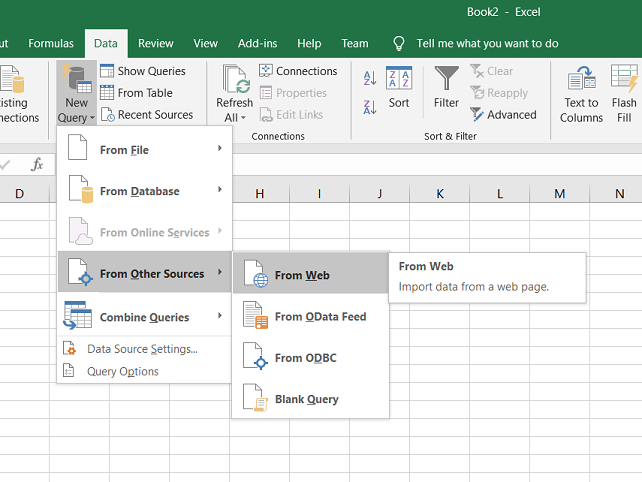Select column M header
This screenshot has height=482, width=642.
click(x=560, y=193)
